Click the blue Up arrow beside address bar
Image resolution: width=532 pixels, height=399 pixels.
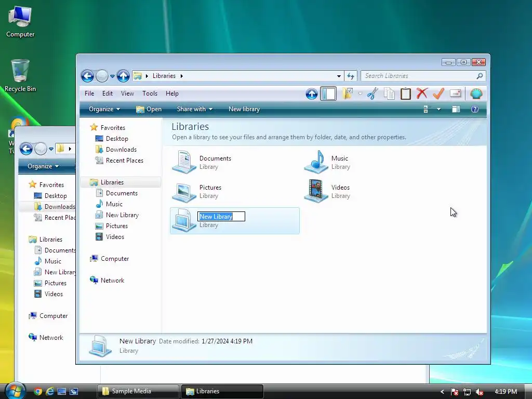pos(123,76)
